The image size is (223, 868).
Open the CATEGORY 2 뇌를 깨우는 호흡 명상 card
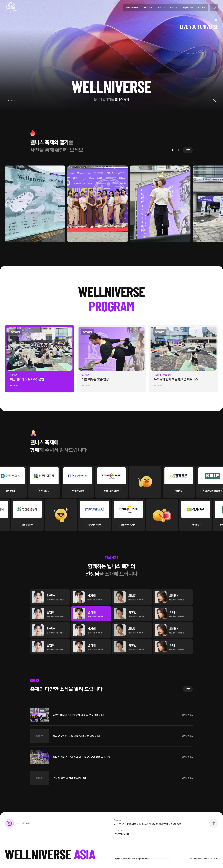pyautogui.click(x=111, y=358)
